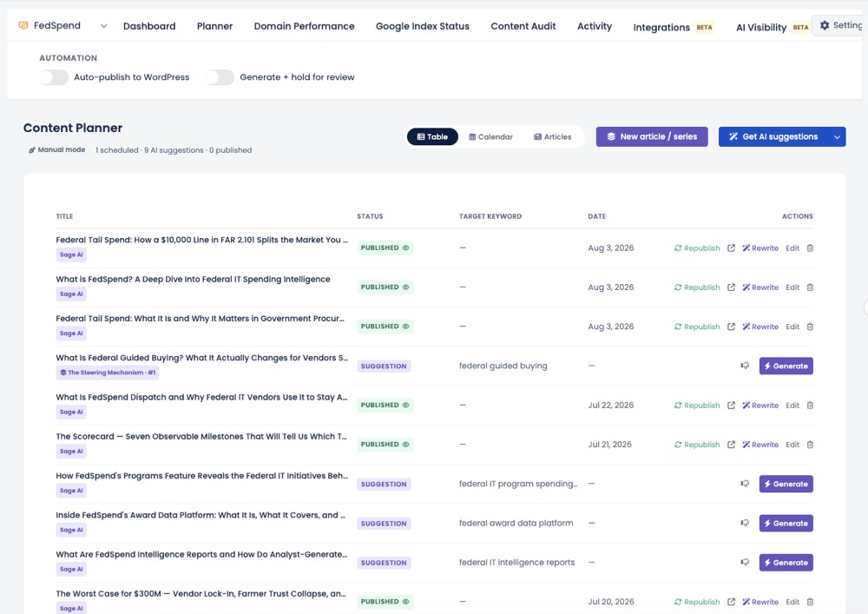
Task: Rewrite What is FedSpend Deep Dive article
Action: 760,287
